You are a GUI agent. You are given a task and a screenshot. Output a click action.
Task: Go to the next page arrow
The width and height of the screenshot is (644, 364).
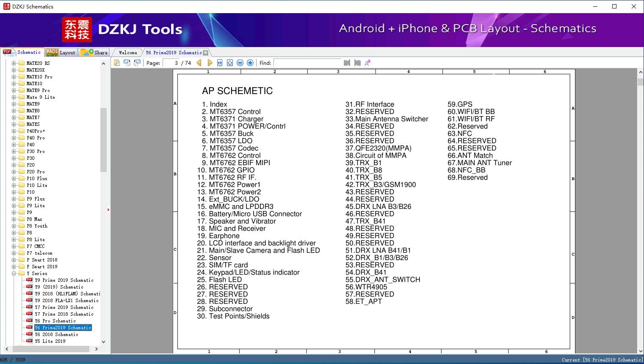(210, 63)
